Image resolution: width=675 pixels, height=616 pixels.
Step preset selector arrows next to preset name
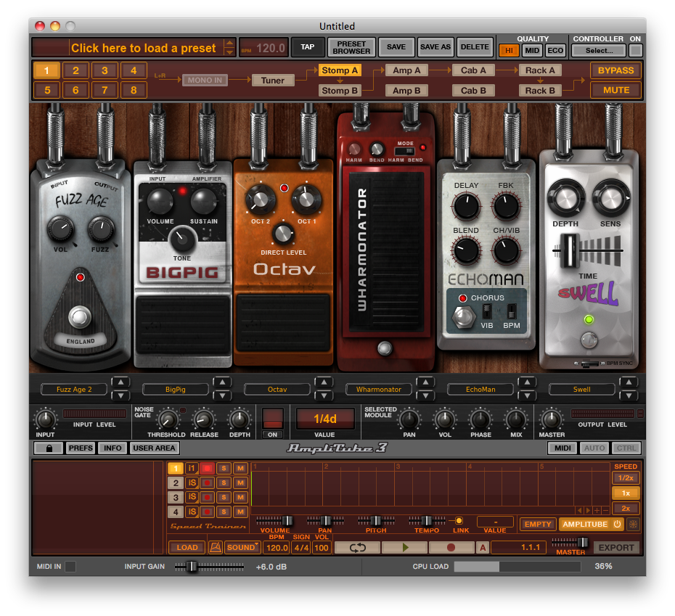pos(229,47)
